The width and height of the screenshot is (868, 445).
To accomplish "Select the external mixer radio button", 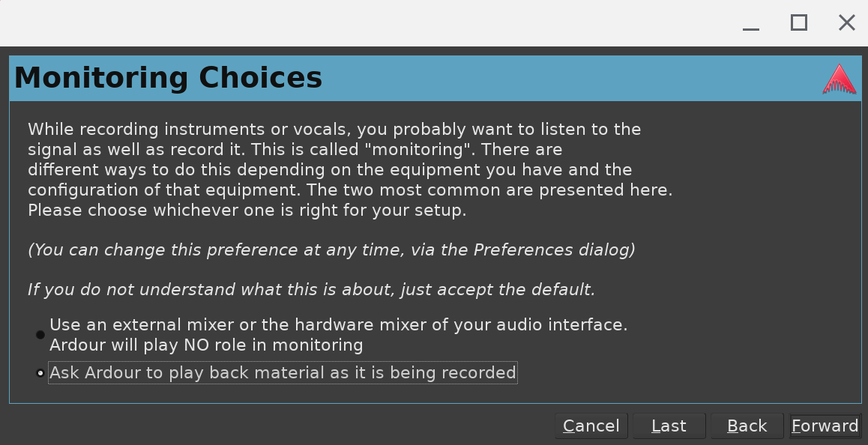I will (40, 335).
